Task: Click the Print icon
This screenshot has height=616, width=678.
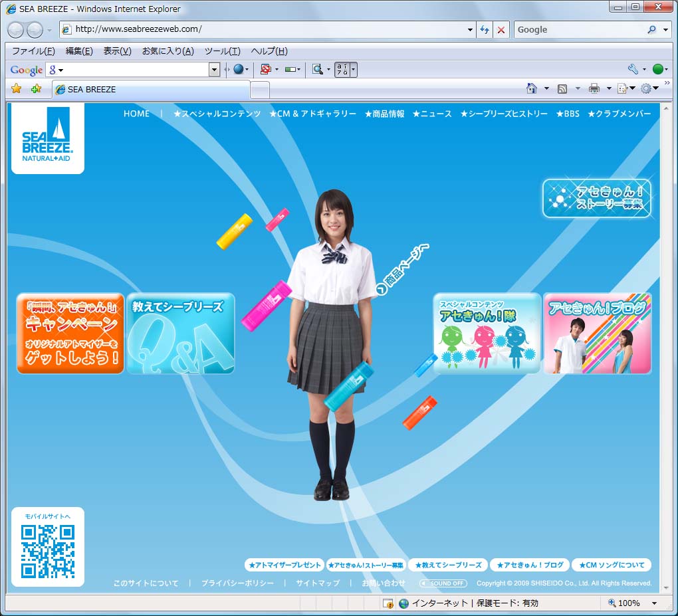Action: point(594,89)
